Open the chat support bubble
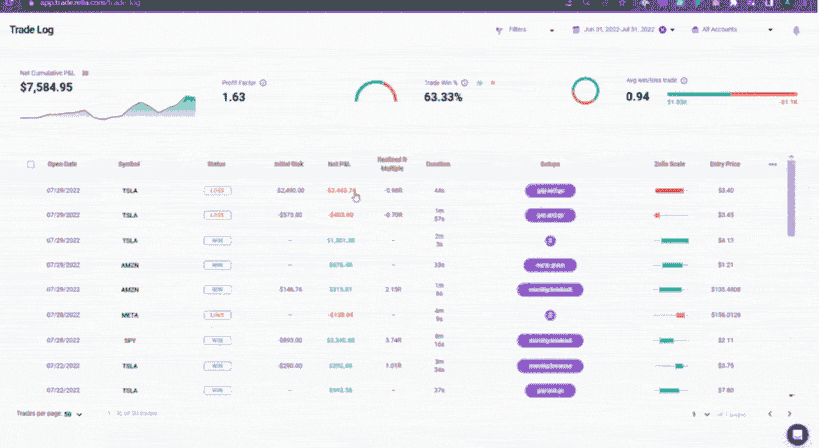 (797, 433)
